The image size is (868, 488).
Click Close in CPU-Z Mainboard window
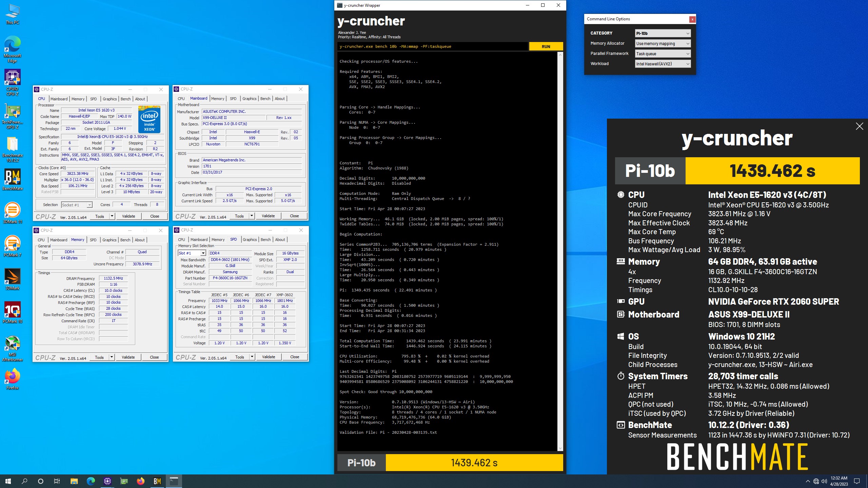coord(294,216)
